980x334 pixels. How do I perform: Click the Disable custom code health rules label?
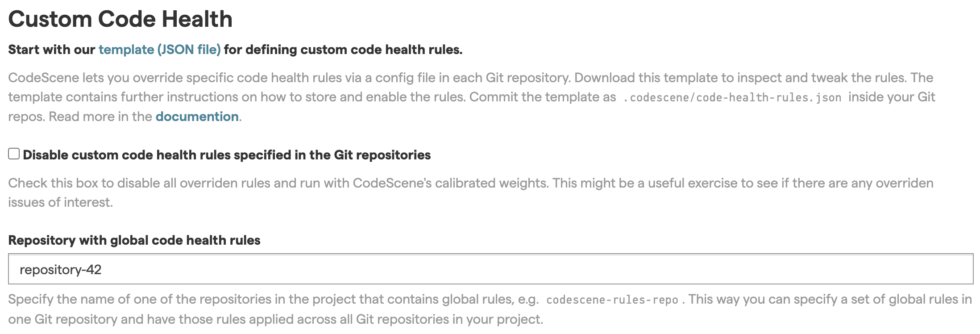[227, 154]
